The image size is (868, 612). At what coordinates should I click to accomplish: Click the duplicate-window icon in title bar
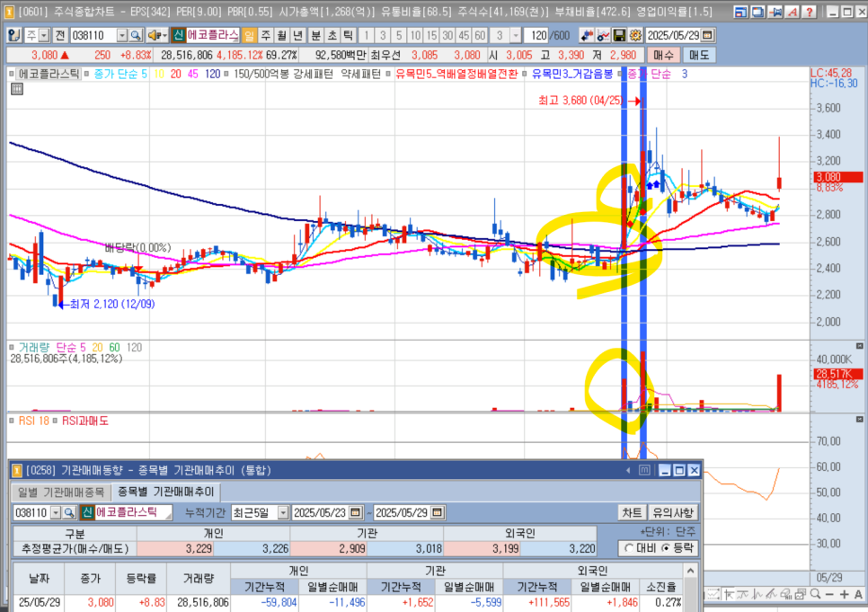(757, 12)
